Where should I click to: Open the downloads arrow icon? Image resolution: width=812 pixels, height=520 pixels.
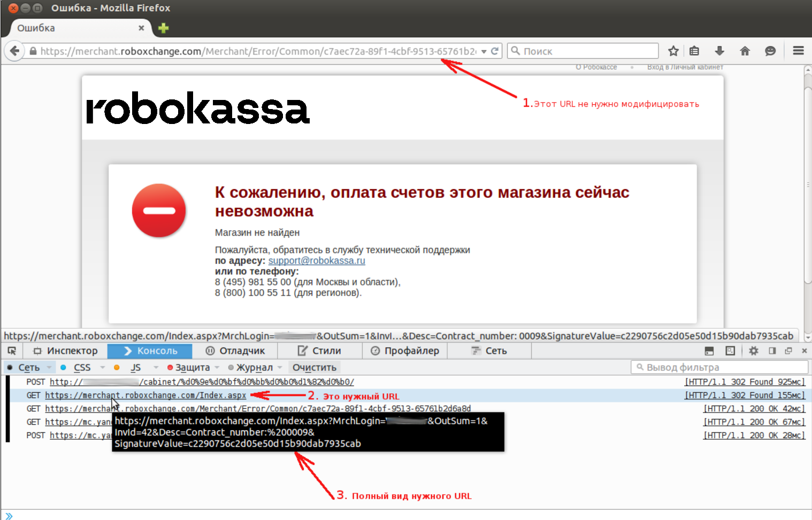719,51
